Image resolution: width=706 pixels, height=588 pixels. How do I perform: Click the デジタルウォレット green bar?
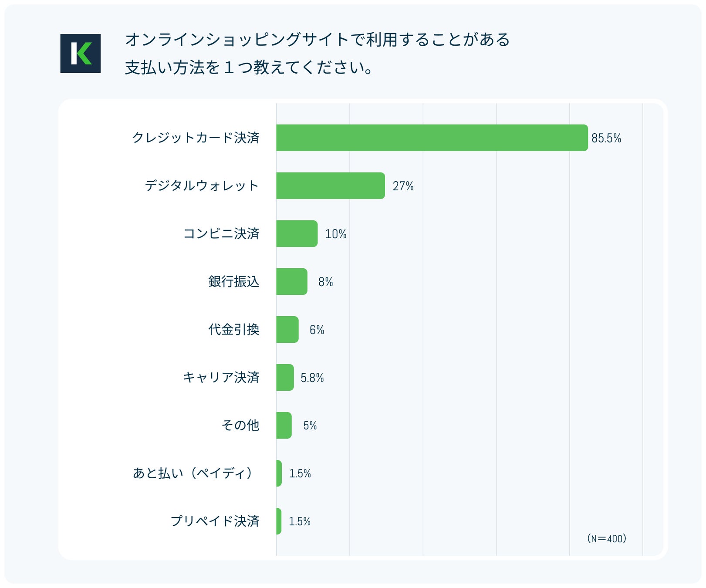click(330, 186)
